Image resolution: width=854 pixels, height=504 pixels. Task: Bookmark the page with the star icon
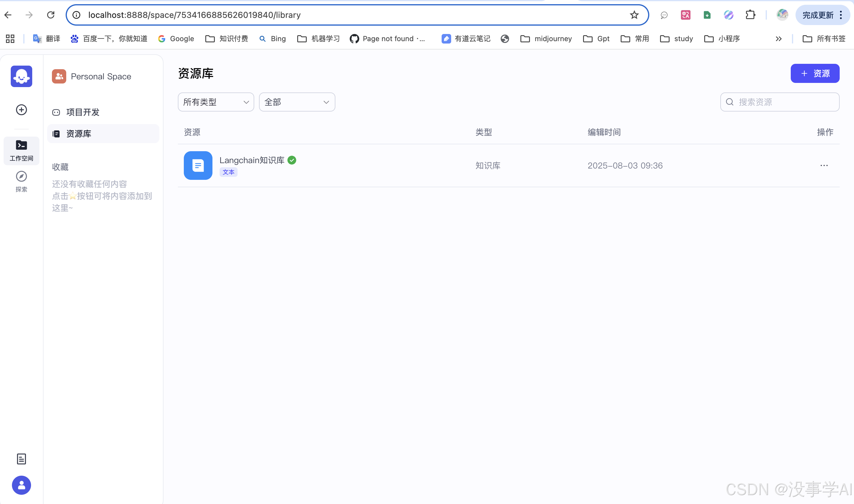(x=634, y=15)
